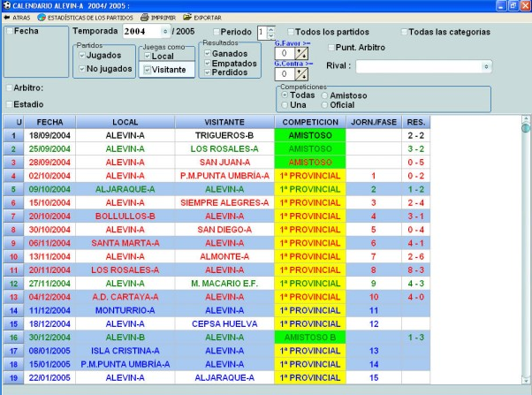Enable the Arbitro checkbox
This screenshot has width=532, height=395.
pos(9,87)
